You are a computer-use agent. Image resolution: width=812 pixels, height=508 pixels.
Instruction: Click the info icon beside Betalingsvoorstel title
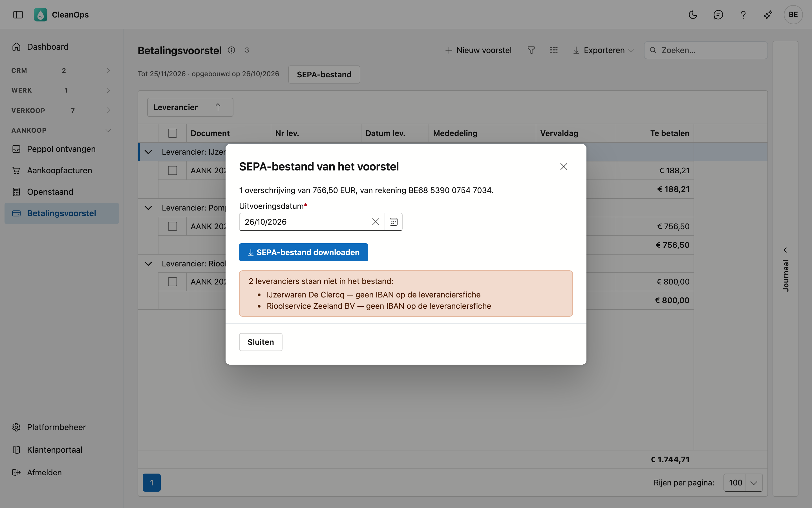click(x=231, y=50)
